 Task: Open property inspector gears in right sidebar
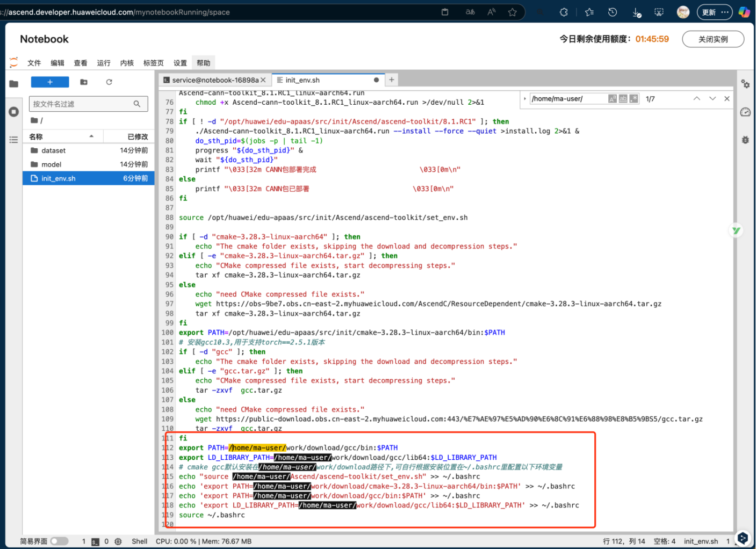745,84
